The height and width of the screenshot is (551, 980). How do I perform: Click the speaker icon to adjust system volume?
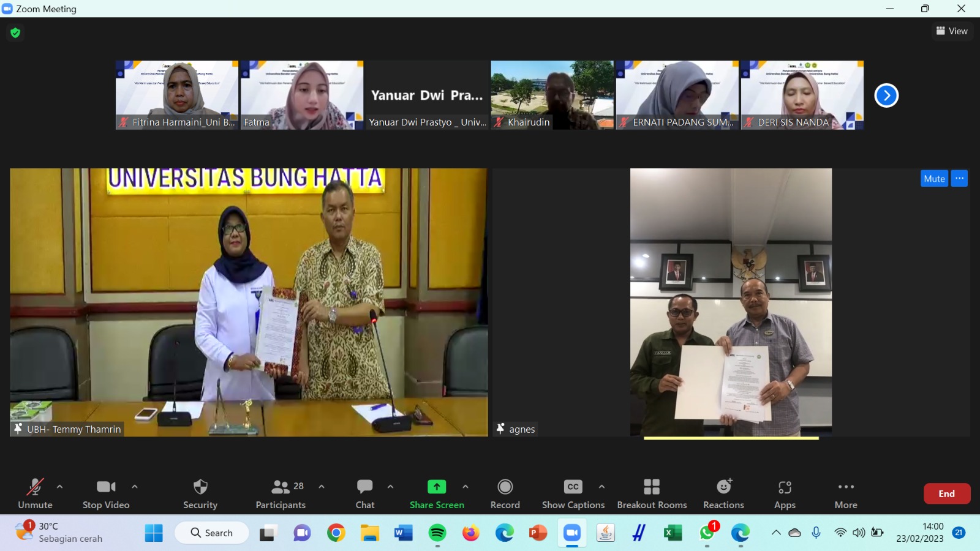858,533
